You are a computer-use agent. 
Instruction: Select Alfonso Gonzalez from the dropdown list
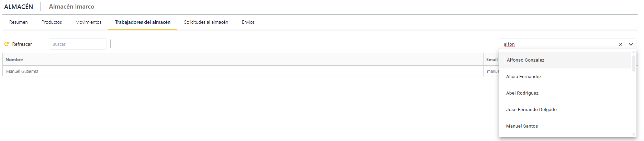(x=525, y=60)
